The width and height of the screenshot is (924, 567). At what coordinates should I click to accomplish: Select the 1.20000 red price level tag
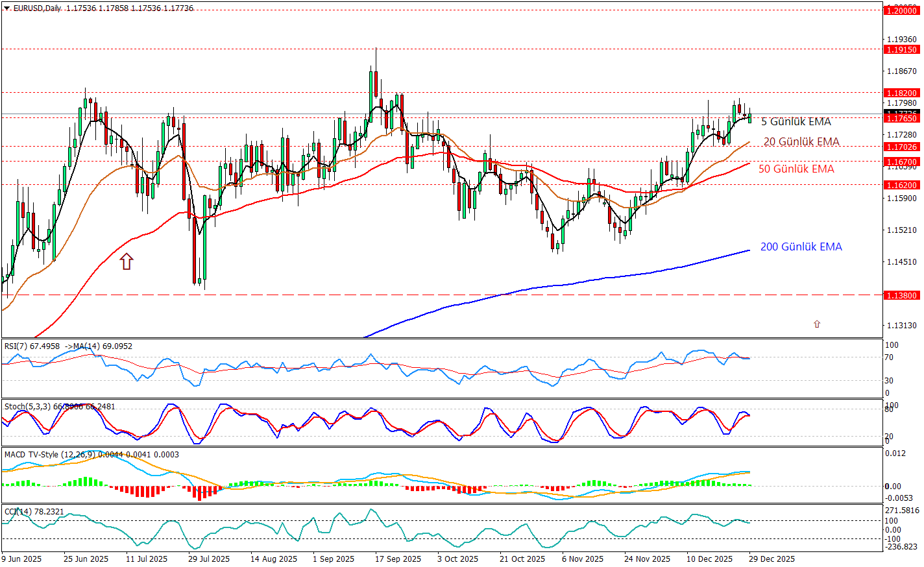tap(902, 10)
